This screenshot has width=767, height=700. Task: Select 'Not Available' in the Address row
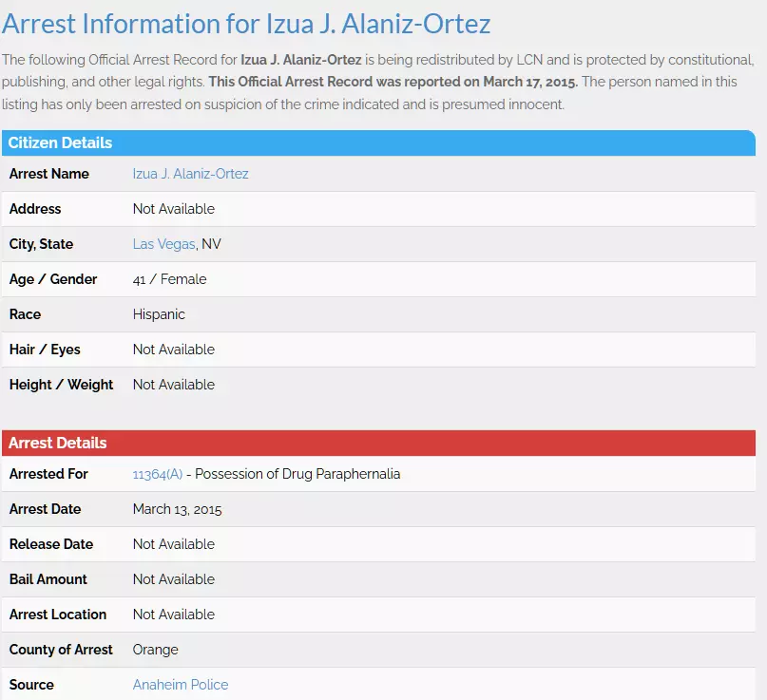pyautogui.click(x=174, y=209)
